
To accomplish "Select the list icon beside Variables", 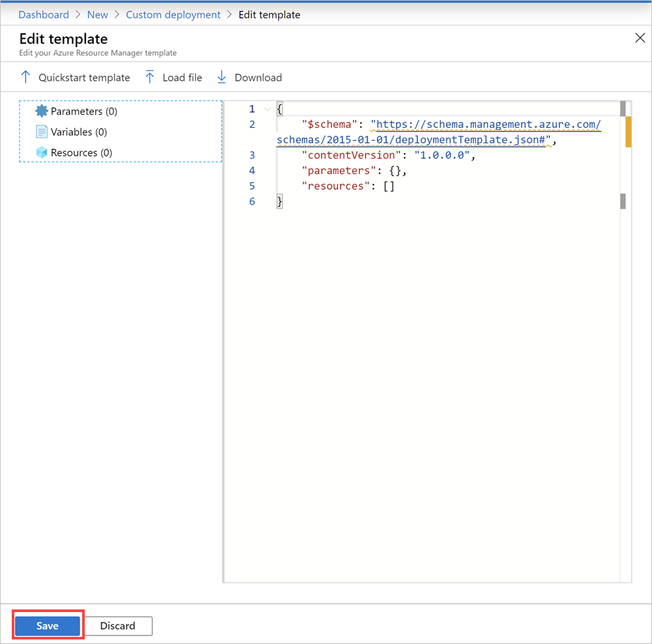I will [x=40, y=132].
